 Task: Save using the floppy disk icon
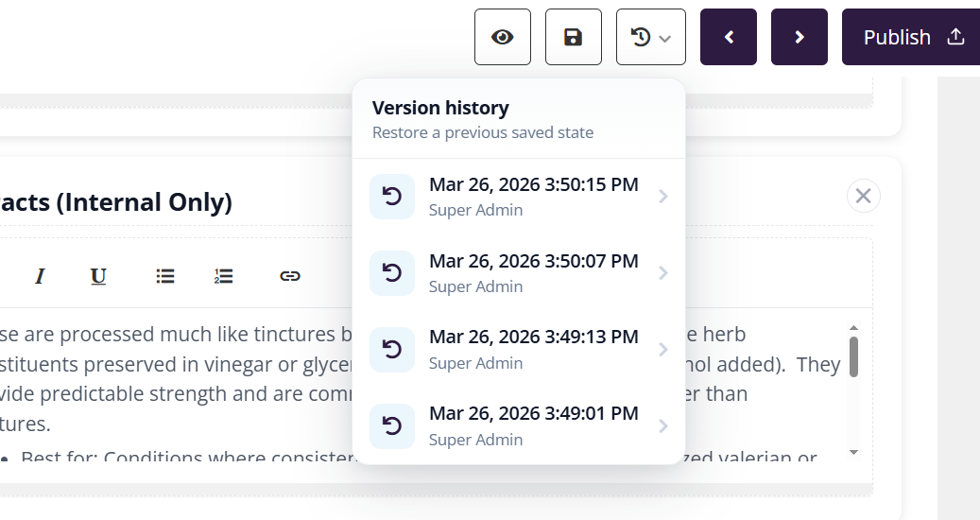573,37
